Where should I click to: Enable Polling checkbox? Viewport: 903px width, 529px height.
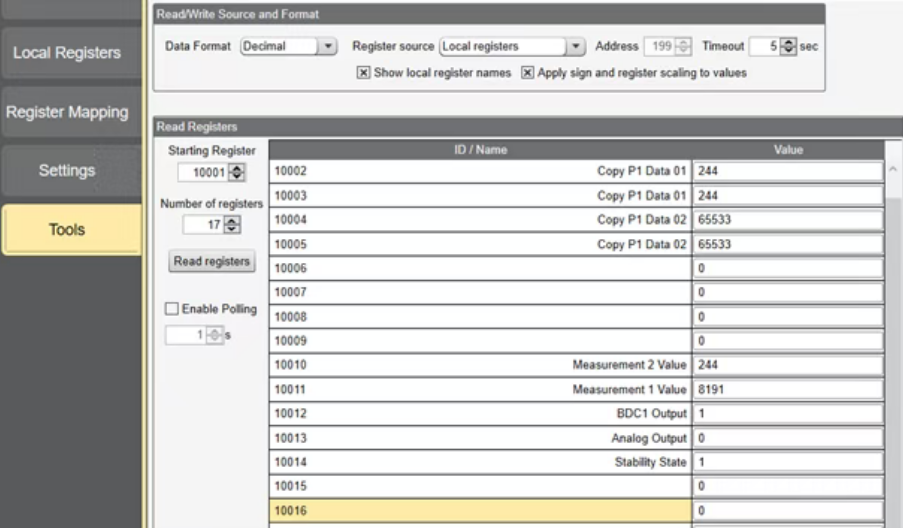(174, 309)
